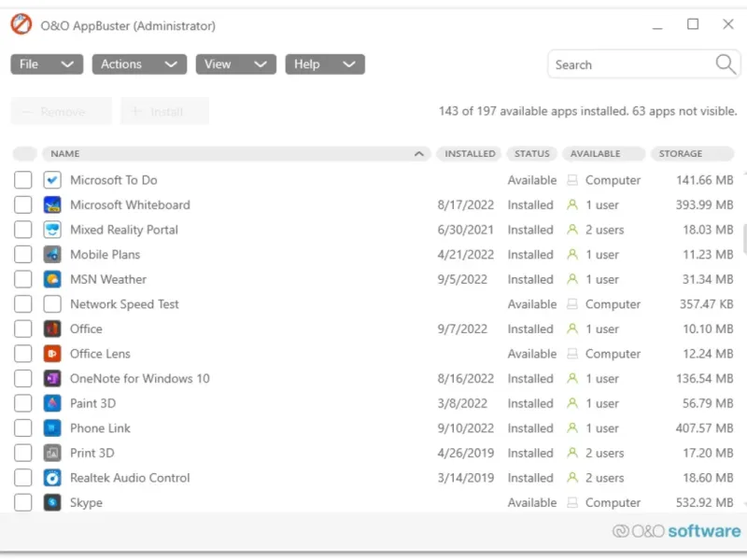Click the user icon in Mixed Reality Portal row
The width and height of the screenshot is (747, 560).
[x=572, y=230]
